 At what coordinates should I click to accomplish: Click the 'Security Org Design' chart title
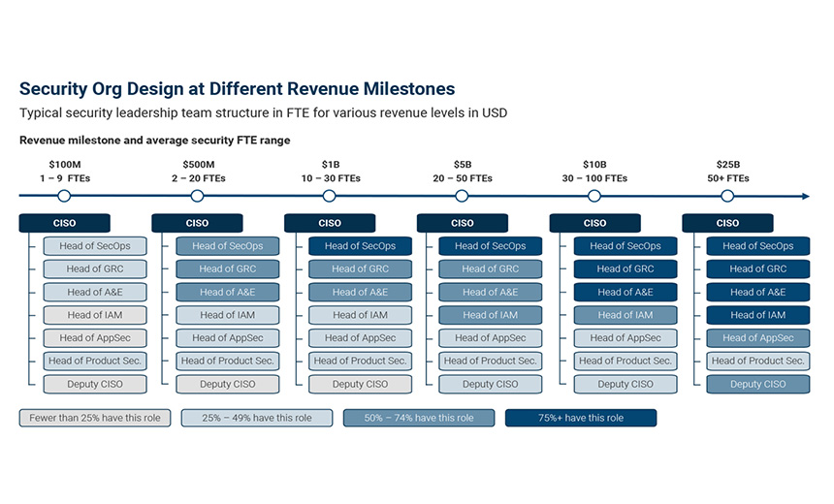(238, 89)
